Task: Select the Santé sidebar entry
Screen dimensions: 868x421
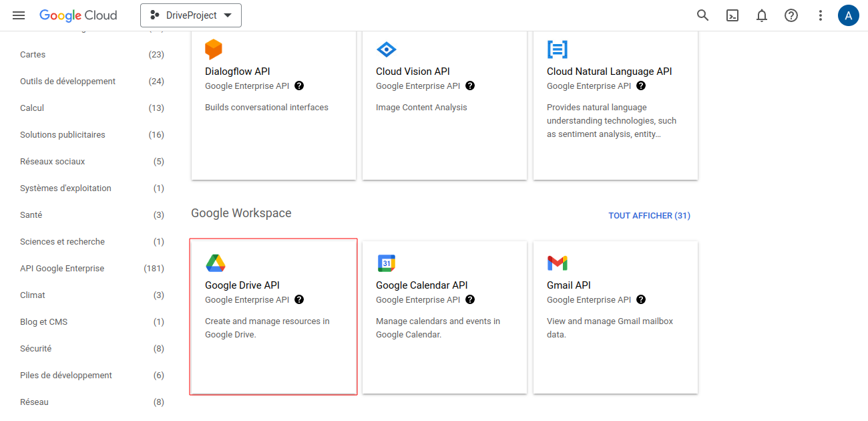Action: [x=31, y=215]
